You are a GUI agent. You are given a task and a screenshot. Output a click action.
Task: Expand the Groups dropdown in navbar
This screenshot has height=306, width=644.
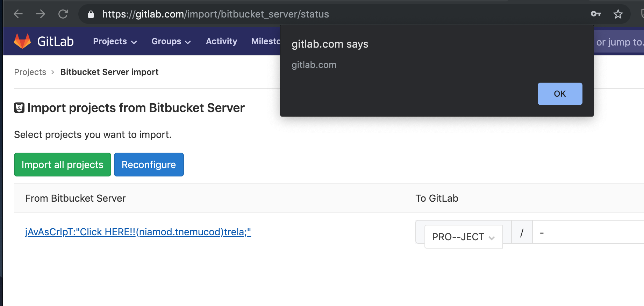click(171, 41)
